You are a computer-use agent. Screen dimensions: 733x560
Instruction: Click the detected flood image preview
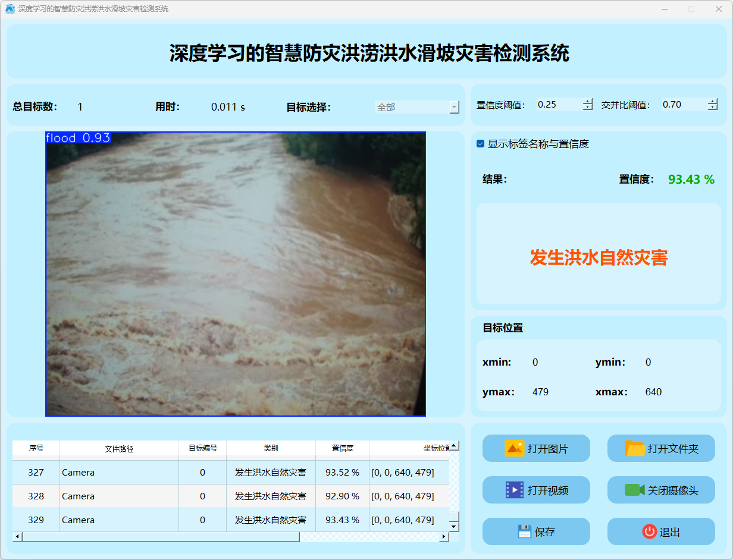[236, 273]
